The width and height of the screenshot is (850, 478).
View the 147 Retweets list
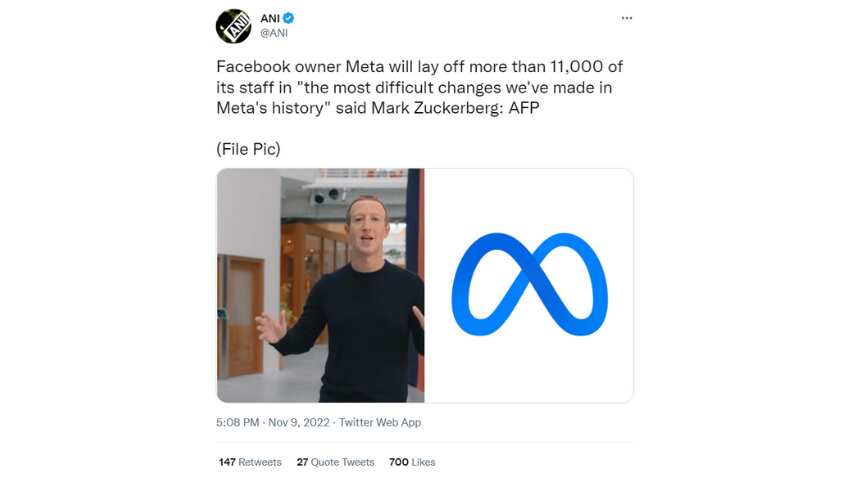(x=250, y=462)
